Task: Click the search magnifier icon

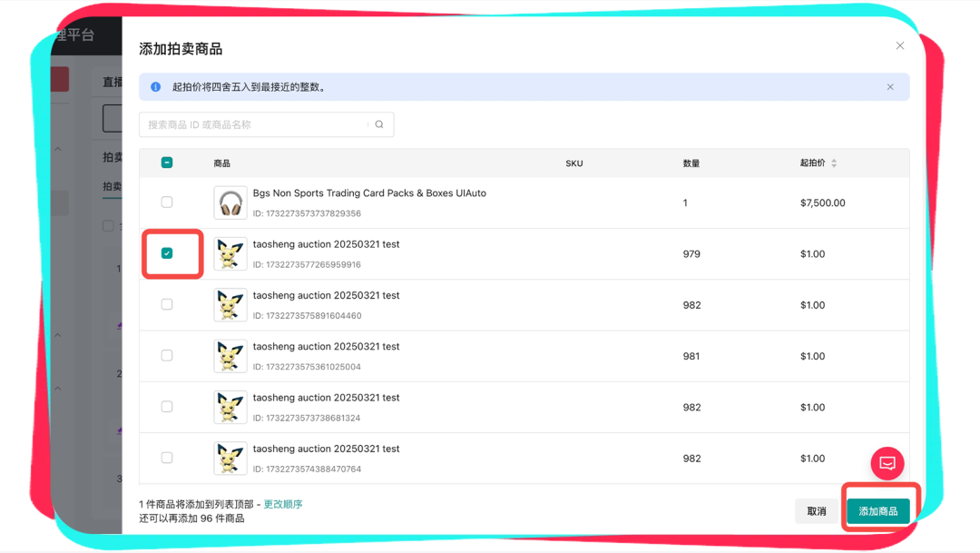Action: [379, 124]
